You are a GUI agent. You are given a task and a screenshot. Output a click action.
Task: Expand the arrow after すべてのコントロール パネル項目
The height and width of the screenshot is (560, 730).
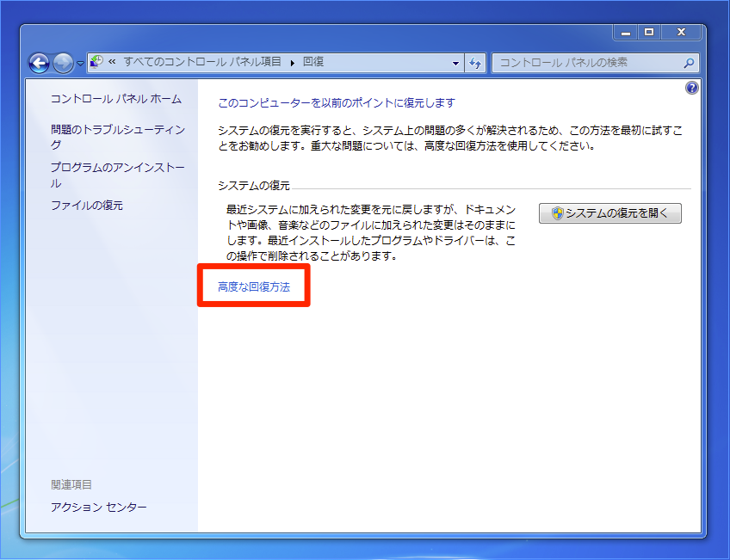click(x=293, y=63)
